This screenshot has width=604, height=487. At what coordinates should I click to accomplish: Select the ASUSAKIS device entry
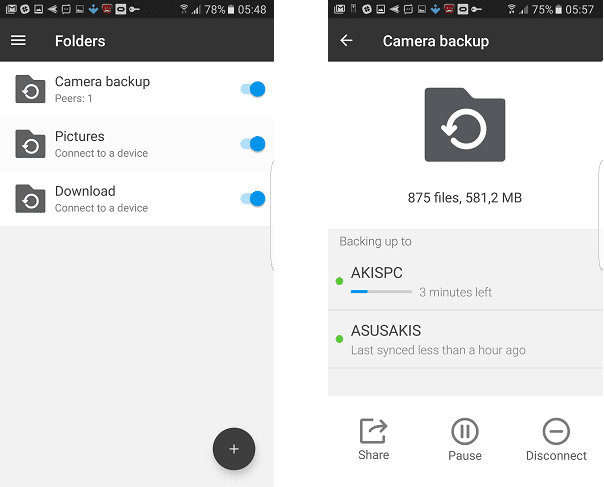465,339
